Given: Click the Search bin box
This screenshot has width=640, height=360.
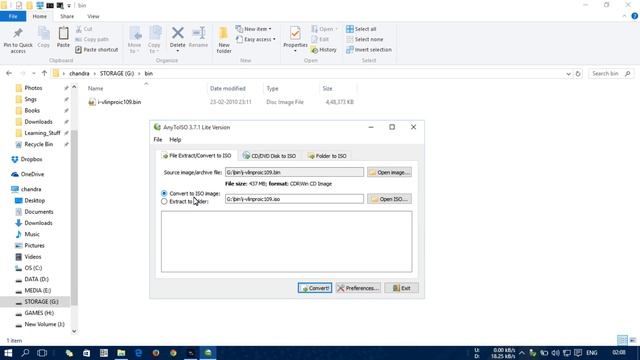Looking at the screenshot, I should pyautogui.click(x=611, y=73).
